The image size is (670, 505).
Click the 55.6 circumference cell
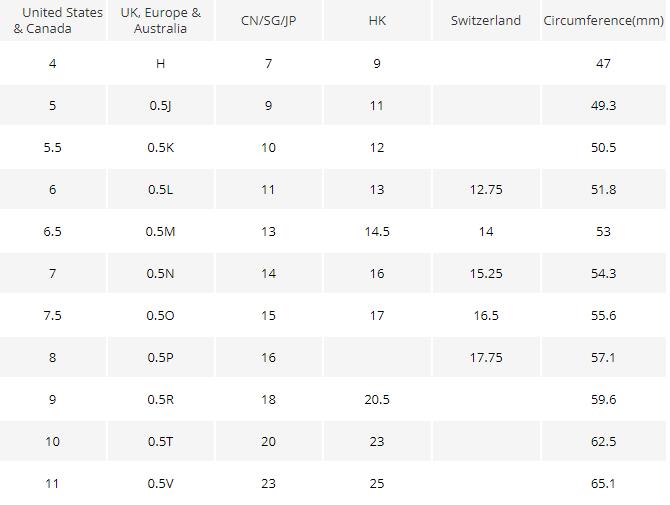[603, 316]
